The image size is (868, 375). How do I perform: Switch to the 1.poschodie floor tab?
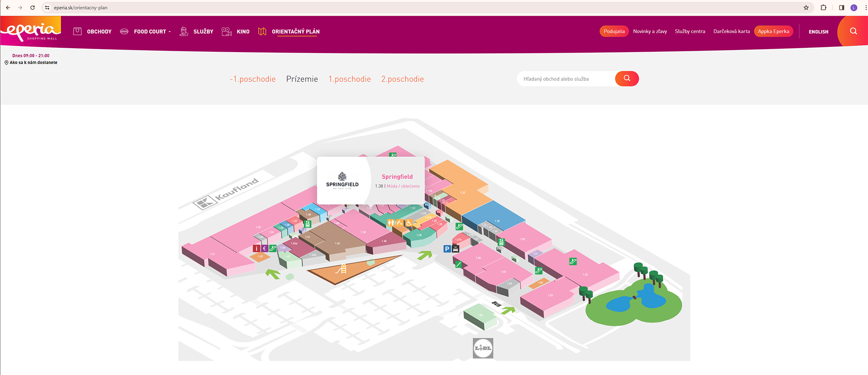pyautogui.click(x=350, y=79)
